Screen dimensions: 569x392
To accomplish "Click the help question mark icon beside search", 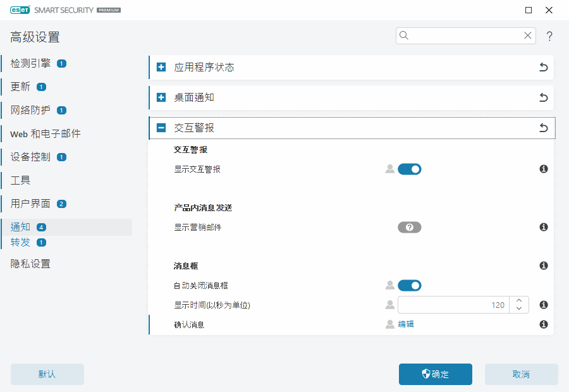I will pyautogui.click(x=549, y=36).
